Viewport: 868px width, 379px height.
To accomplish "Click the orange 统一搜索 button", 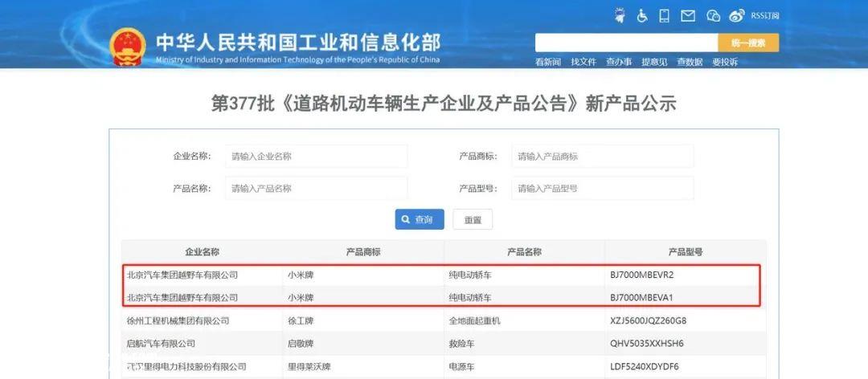I will point(748,43).
